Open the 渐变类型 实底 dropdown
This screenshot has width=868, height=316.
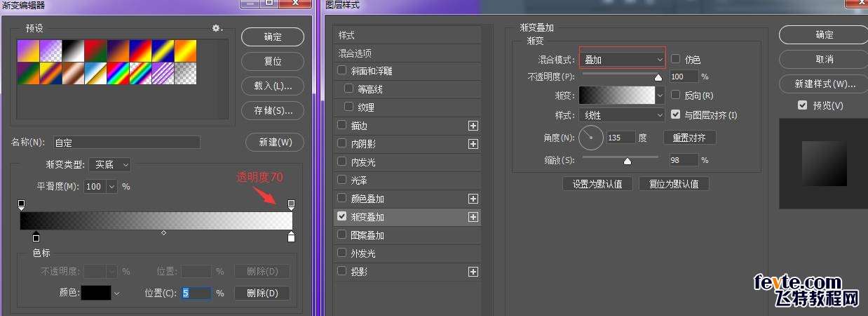click(x=110, y=164)
